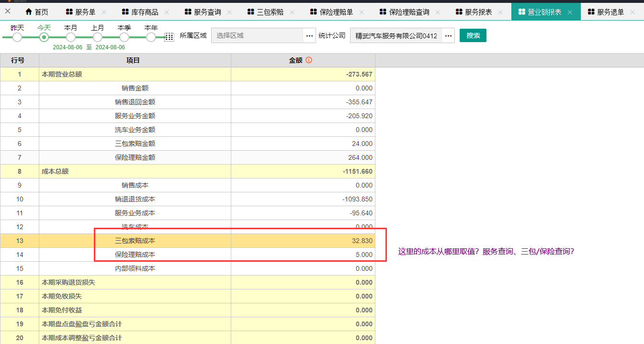Select the 本月 date range option

tap(71, 37)
